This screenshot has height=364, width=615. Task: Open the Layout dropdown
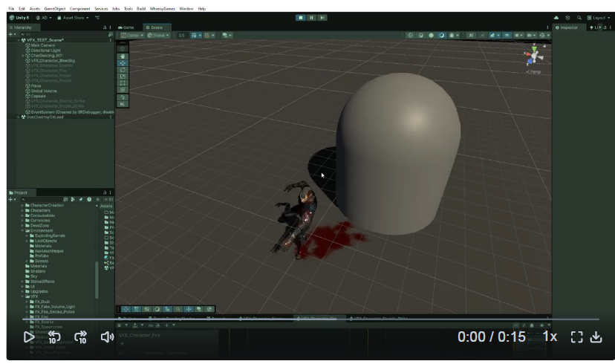[x=598, y=17]
